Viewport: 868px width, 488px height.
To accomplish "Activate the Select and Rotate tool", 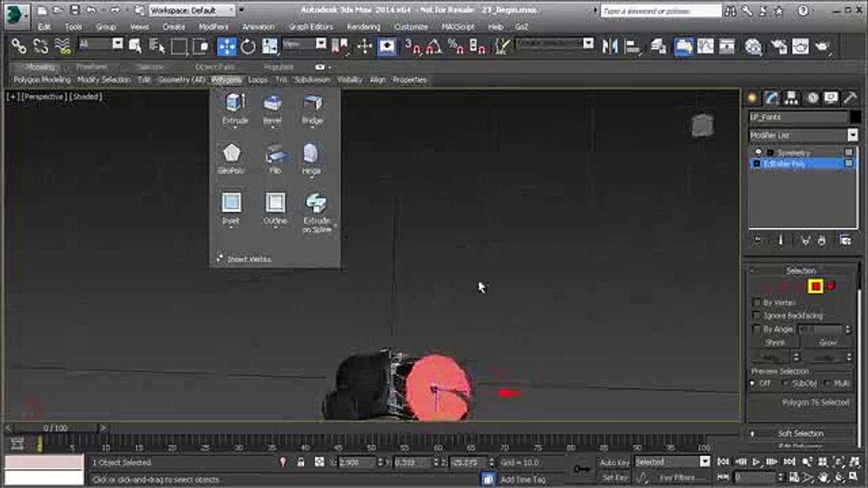I will (x=248, y=46).
